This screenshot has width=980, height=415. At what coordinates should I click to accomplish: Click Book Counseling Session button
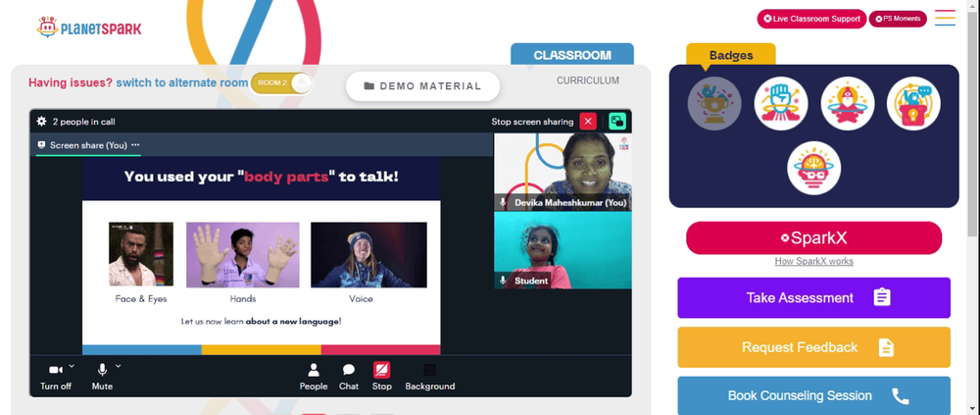click(x=813, y=395)
